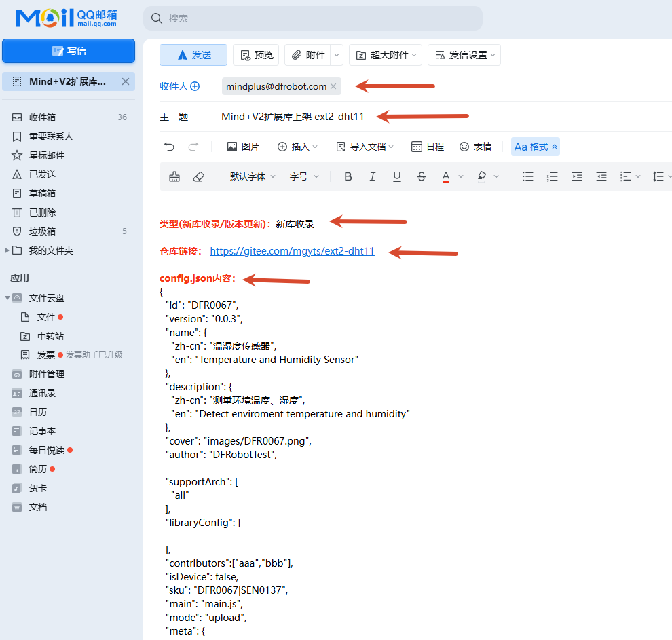The image size is (672, 640).
Task: Insert a bulleted list
Action: pyautogui.click(x=528, y=176)
